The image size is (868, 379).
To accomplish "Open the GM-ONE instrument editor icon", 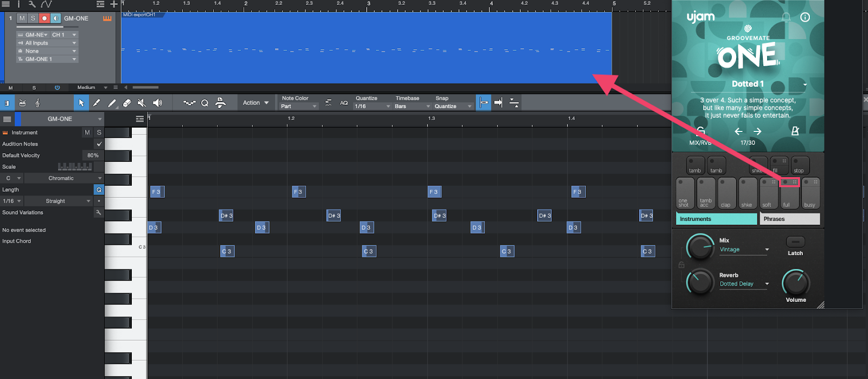I will click(x=107, y=18).
